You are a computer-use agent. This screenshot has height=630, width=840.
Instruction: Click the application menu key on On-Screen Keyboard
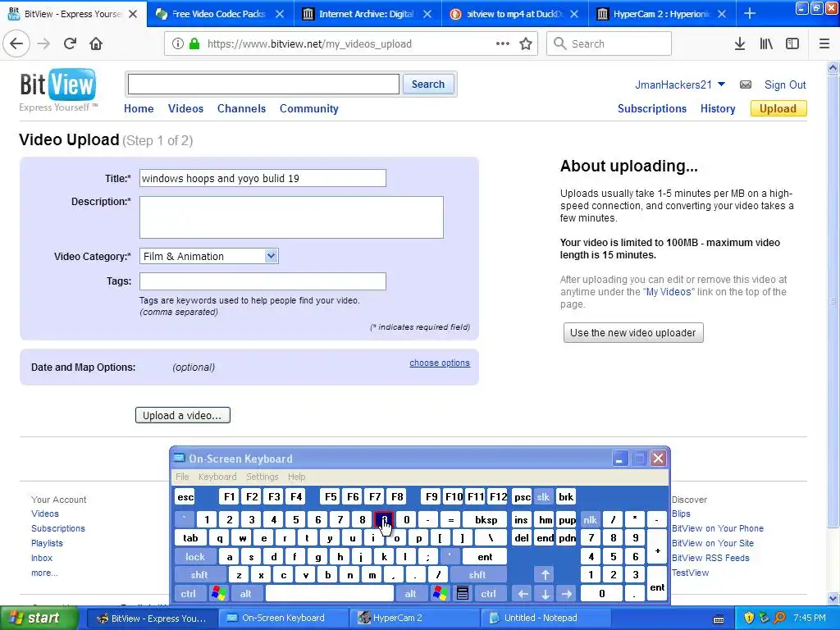coord(463,594)
